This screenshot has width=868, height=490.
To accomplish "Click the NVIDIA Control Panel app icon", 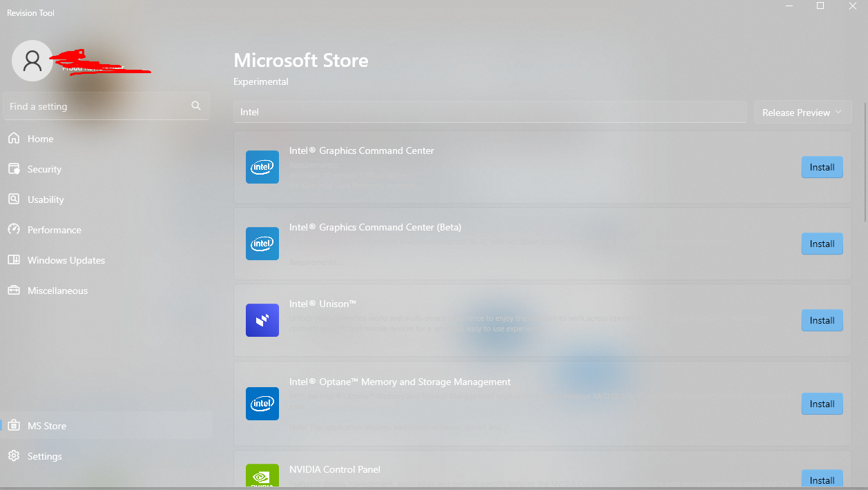I will click(x=262, y=476).
